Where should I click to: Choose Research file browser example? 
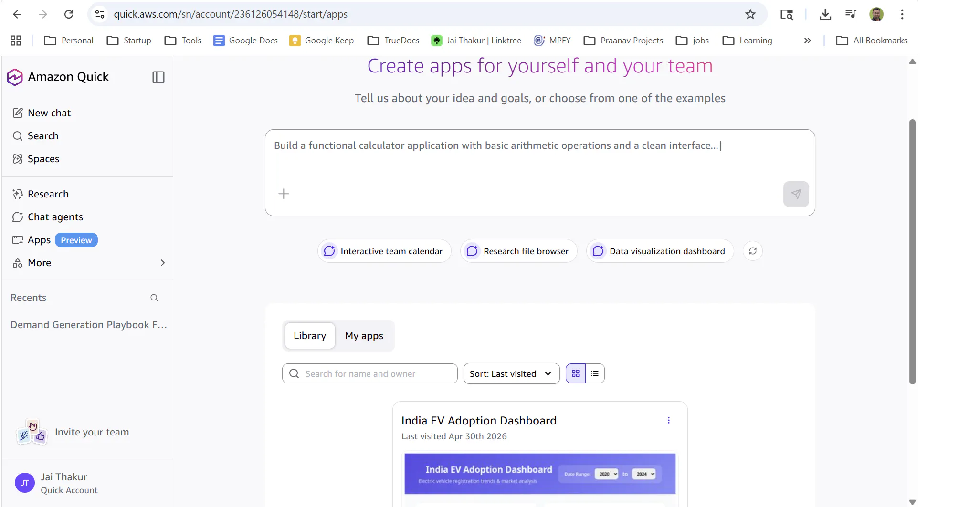(x=518, y=251)
